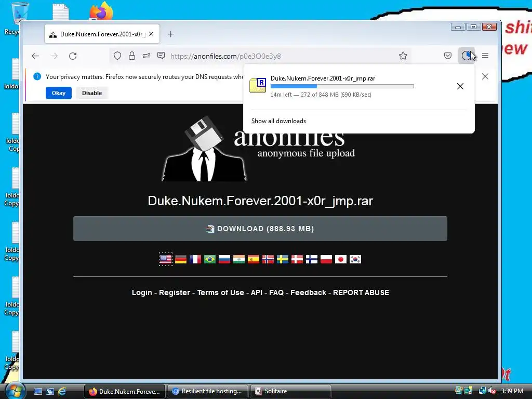532x399 pixels.
Task: Click the muted volume tray icon
Action: pyautogui.click(x=492, y=391)
